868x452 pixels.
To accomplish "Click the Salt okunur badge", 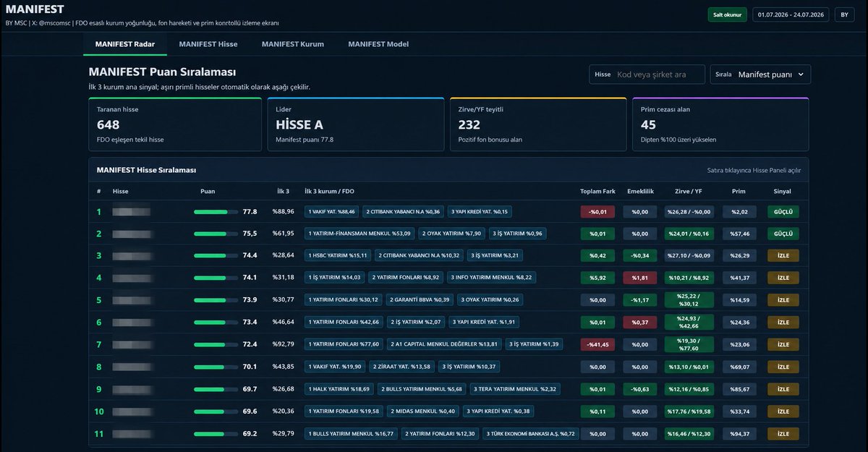I will [727, 14].
